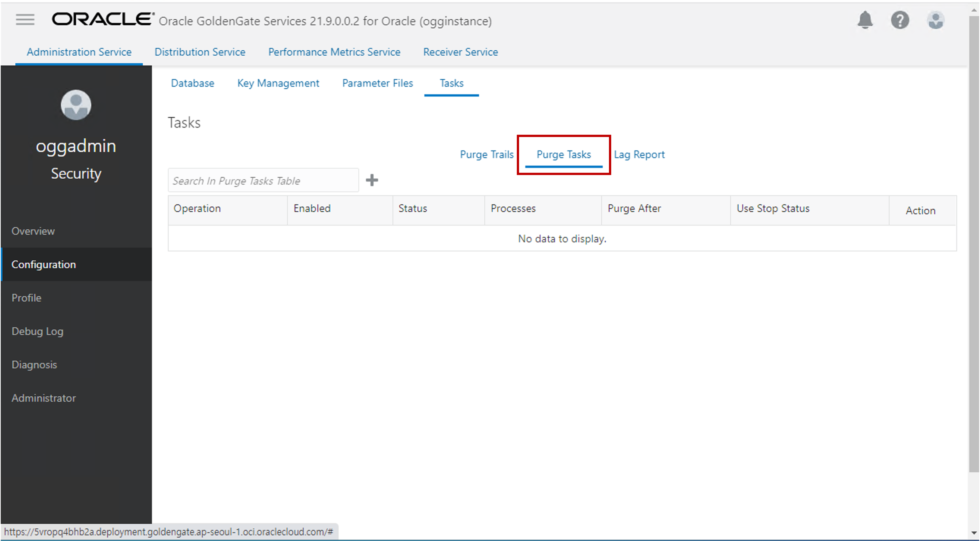Click the Key Management link
This screenshot has height=541, width=980.
[279, 83]
